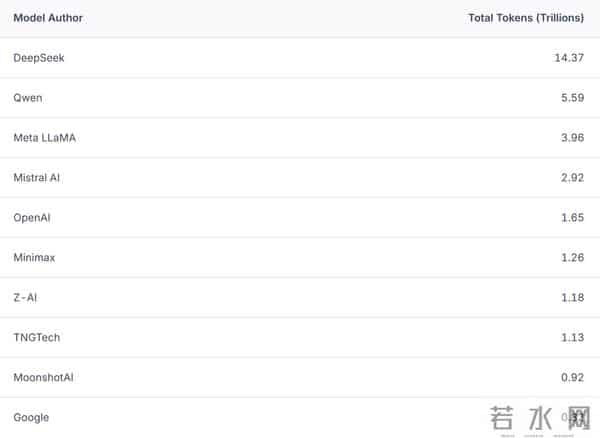This screenshot has width=600, height=438.
Task: Click the Minimax author name
Action: 34,257
